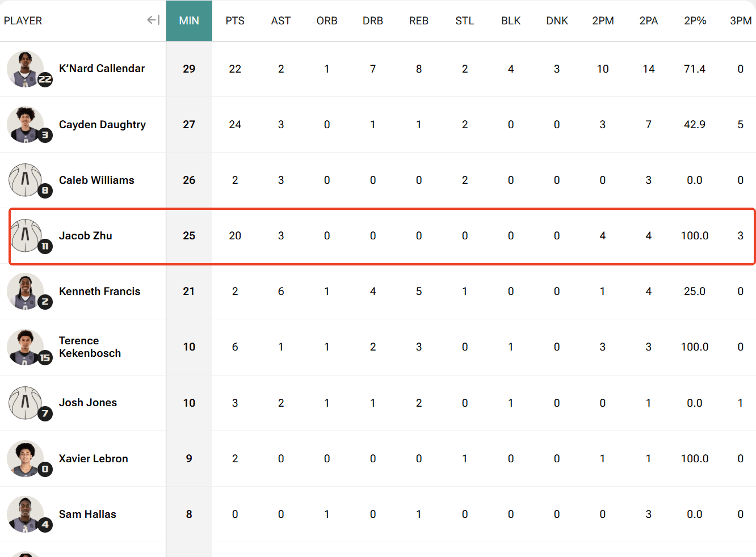Image resolution: width=756 pixels, height=557 pixels.
Task: Sort table by 3PM column
Action: tap(740, 20)
